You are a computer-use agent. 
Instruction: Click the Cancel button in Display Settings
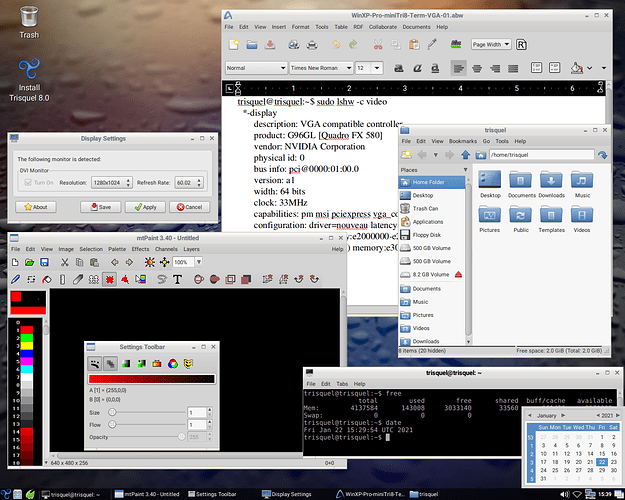point(189,207)
